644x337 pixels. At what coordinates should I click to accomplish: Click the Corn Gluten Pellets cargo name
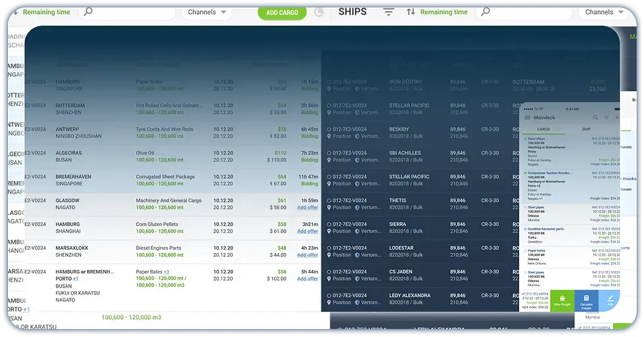coord(157,225)
